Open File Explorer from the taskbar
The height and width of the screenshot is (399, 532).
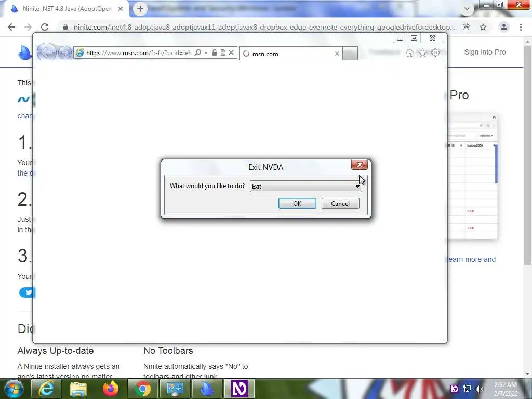pos(78,389)
